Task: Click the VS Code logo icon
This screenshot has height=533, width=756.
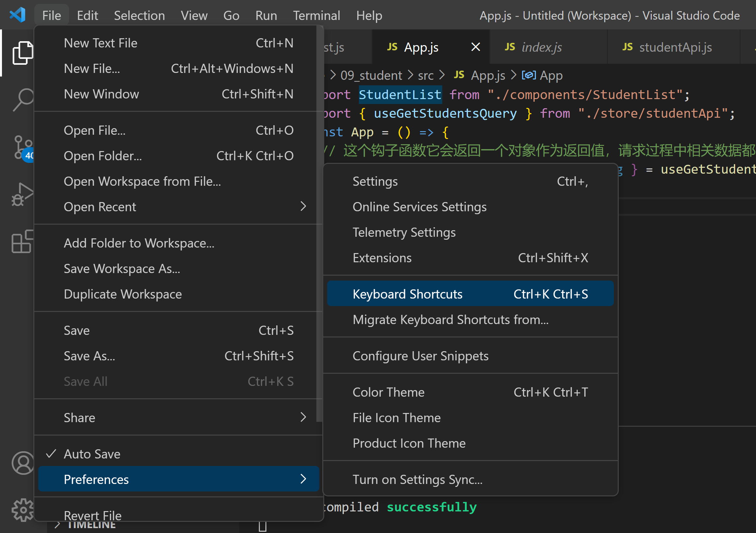Action: pos(17,15)
